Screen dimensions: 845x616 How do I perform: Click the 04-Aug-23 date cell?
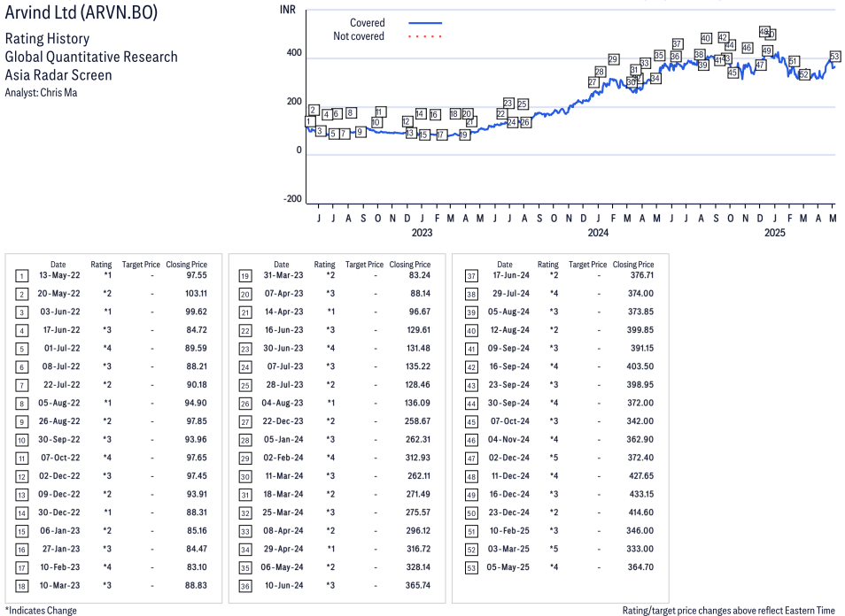(283, 403)
